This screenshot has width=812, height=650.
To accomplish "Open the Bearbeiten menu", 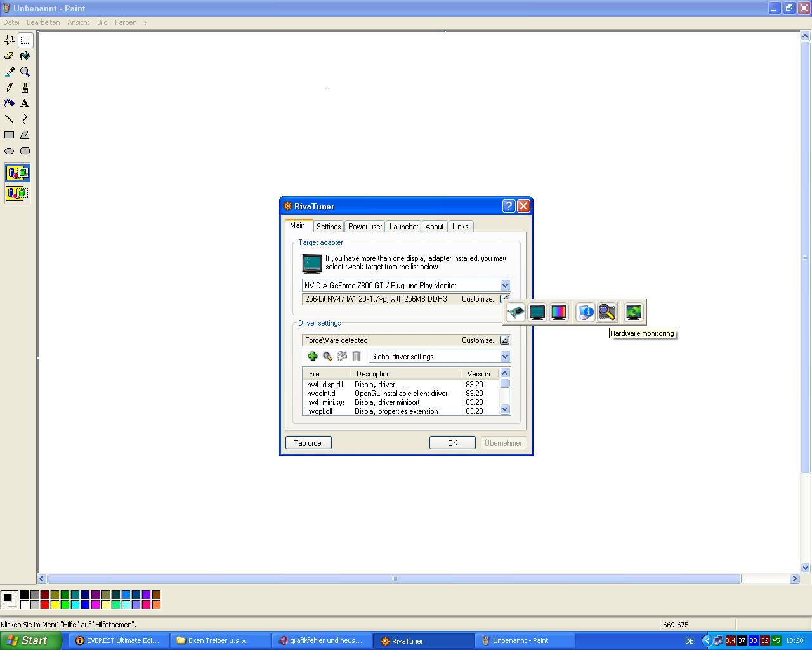I will tap(43, 22).
